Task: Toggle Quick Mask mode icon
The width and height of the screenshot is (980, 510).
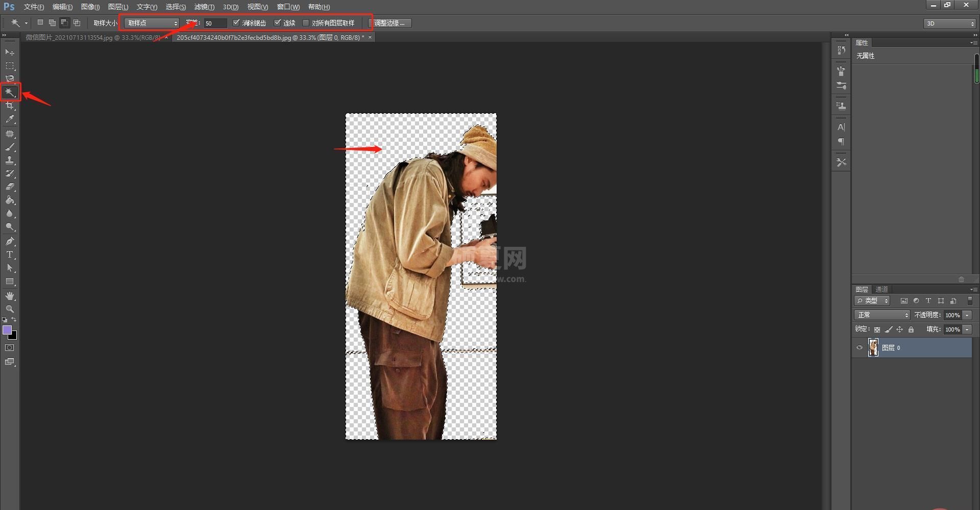Action: [10, 348]
